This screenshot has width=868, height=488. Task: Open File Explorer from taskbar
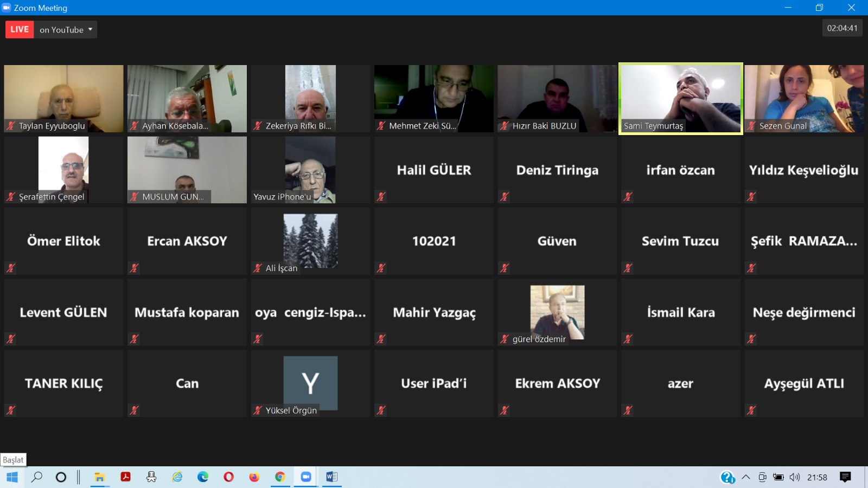coord(100,477)
